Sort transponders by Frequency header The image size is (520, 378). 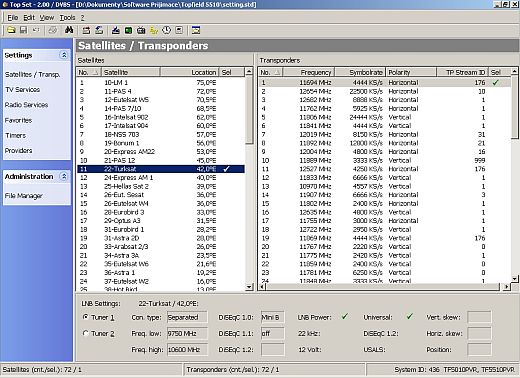coord(309,72)
